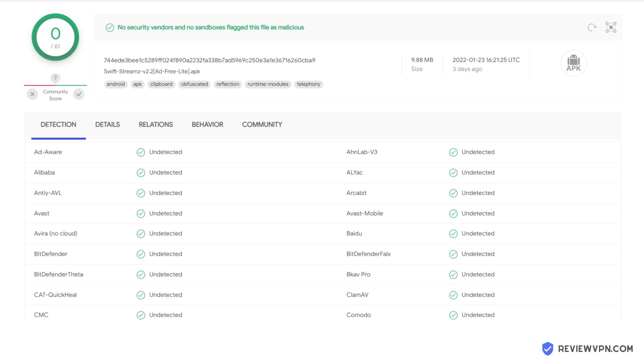Click the Bkav Pro undetected check icon
This screenshot has width=644, height=362.
tap(453, 275)
